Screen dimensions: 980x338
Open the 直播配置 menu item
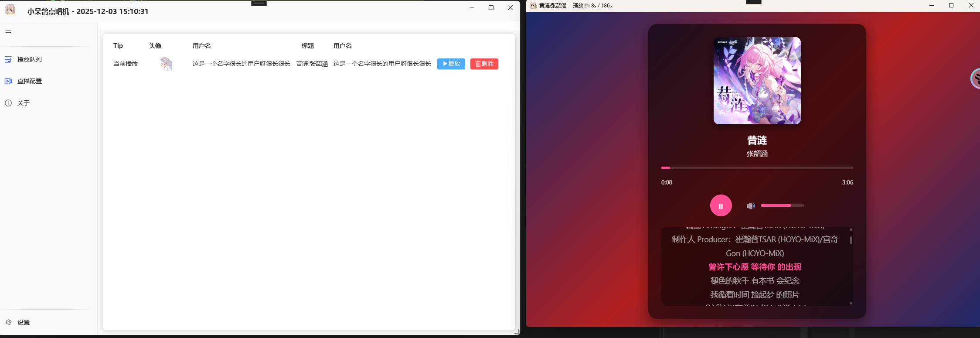(x=30, y=81)
